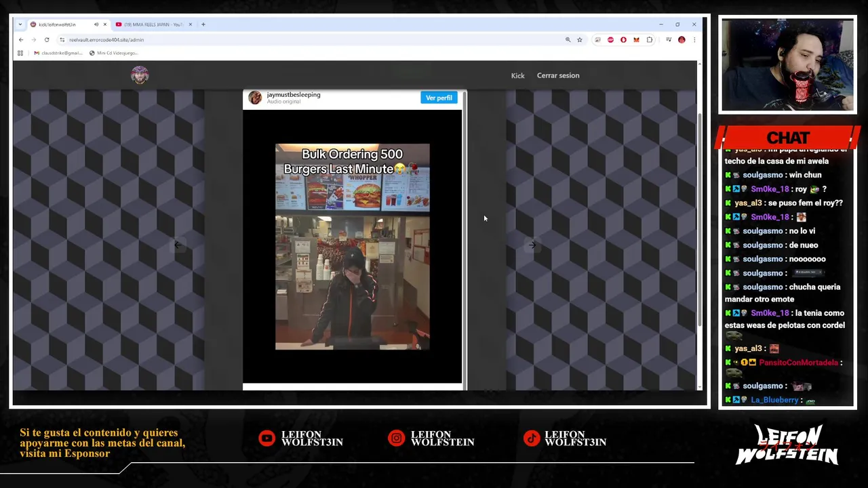The width and height of the screenshot is (868, 488).
Task: Open the Chrome profile avatar
Action: (x=682, y=40)
